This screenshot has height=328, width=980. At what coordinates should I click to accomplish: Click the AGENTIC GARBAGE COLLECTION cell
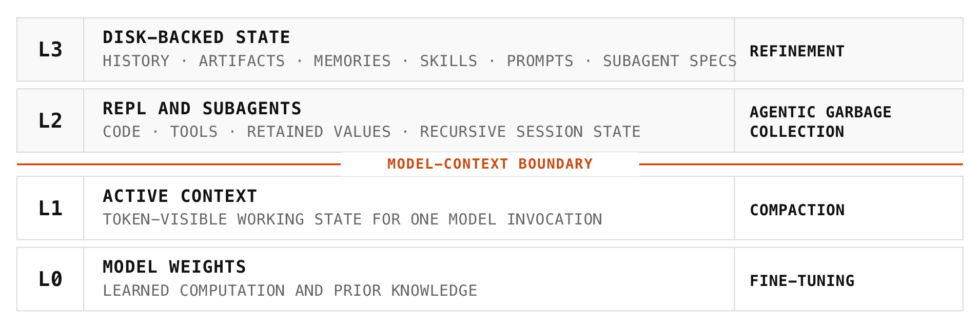click(x=849, y=121)
